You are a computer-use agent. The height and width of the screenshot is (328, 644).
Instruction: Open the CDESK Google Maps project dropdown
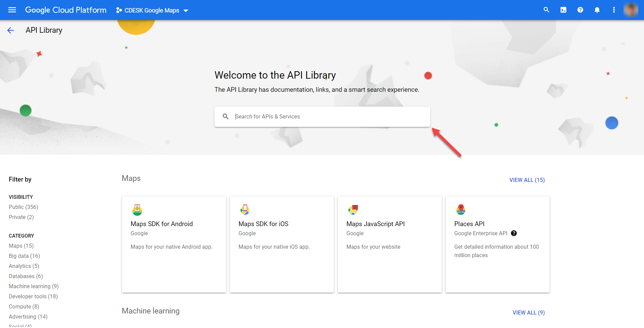[152, 10]
